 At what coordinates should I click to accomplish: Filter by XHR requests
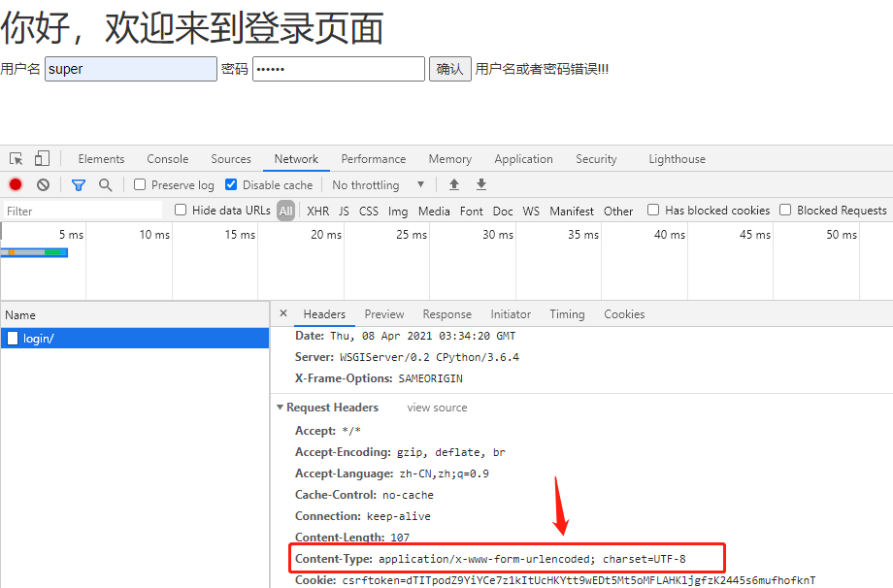click(x=317, y=212)
